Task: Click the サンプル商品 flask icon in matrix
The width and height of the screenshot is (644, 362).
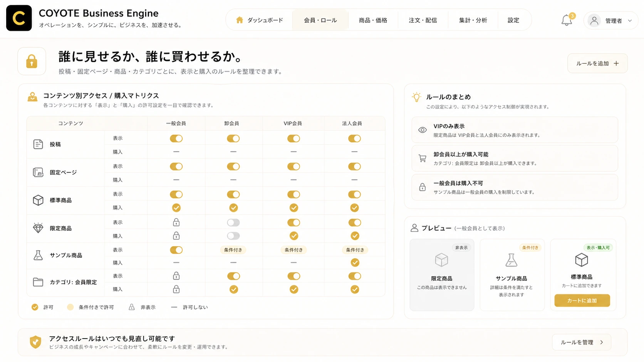Action: click(38, 255)
